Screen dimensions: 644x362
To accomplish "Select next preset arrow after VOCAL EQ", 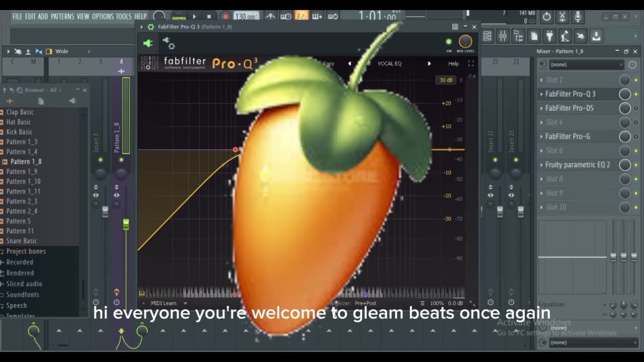I will click(x=429, y=64).
